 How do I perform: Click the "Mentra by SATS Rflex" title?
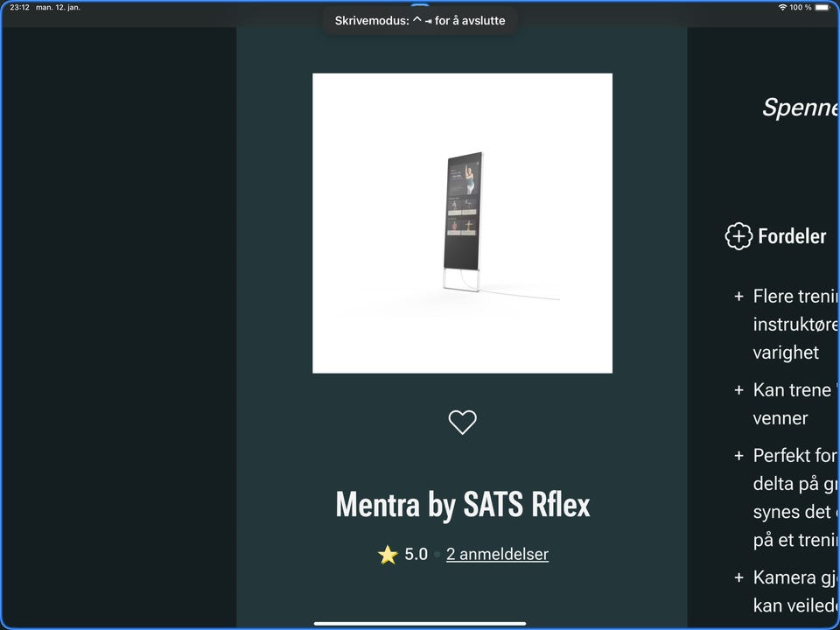pos(463,505)
